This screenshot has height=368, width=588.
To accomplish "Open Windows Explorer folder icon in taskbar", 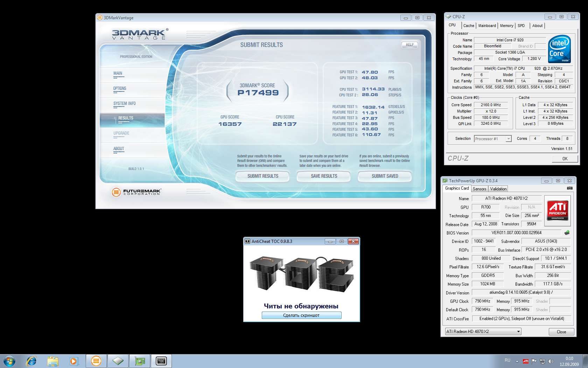I will click(x=53, y=361).
